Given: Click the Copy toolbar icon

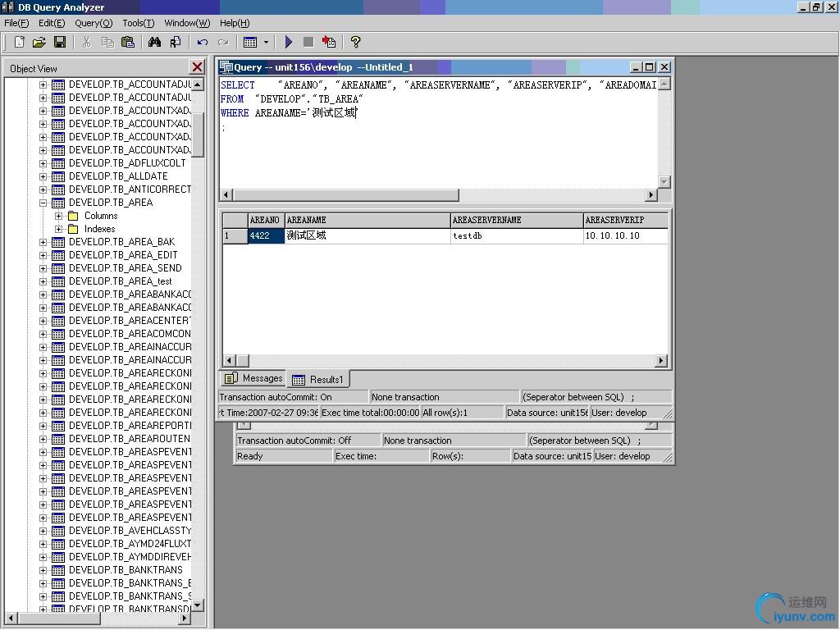Looking at the screenshot, I should 107,42.
